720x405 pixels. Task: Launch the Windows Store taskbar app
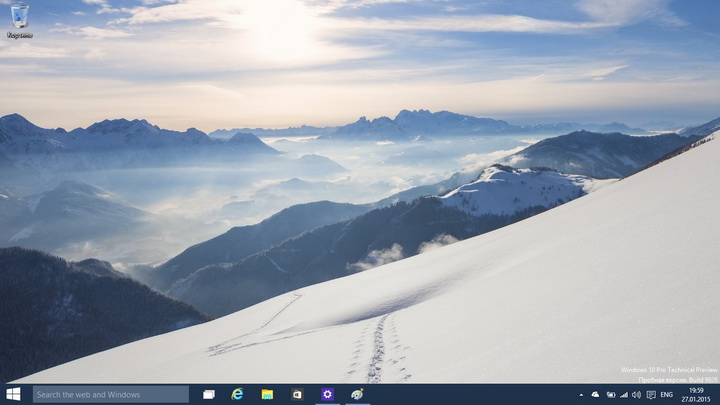tap(297, 394)
